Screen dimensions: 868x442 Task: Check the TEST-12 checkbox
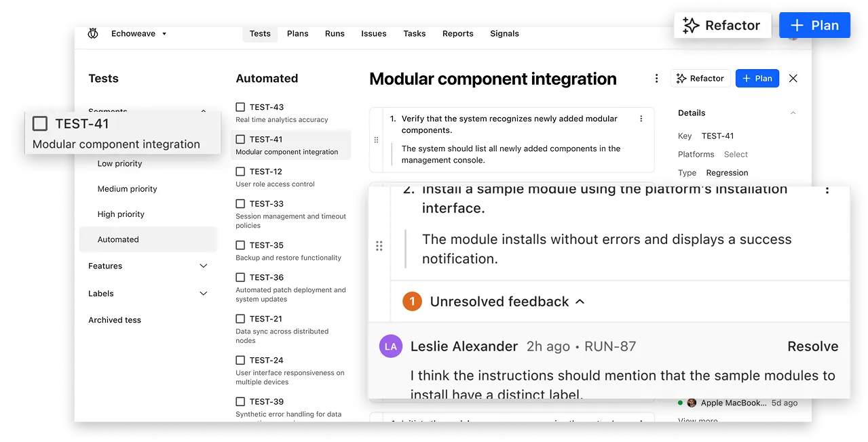coord(240,172)
